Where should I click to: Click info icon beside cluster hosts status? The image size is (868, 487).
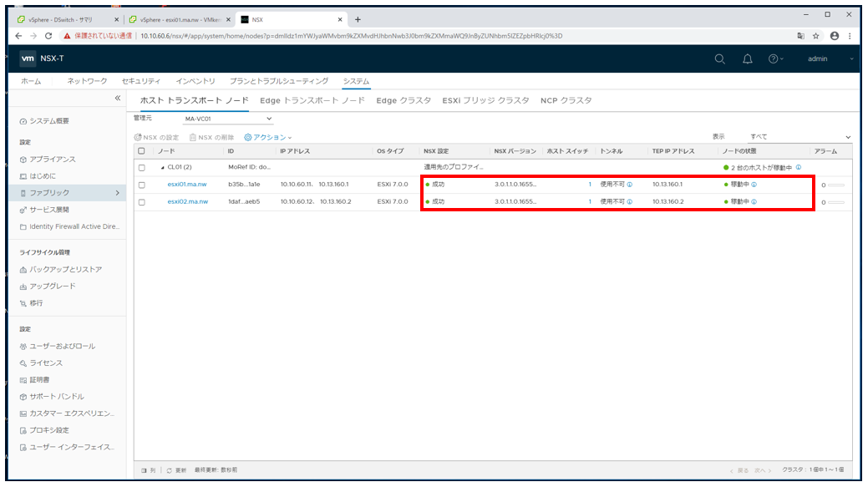[799, 167]
